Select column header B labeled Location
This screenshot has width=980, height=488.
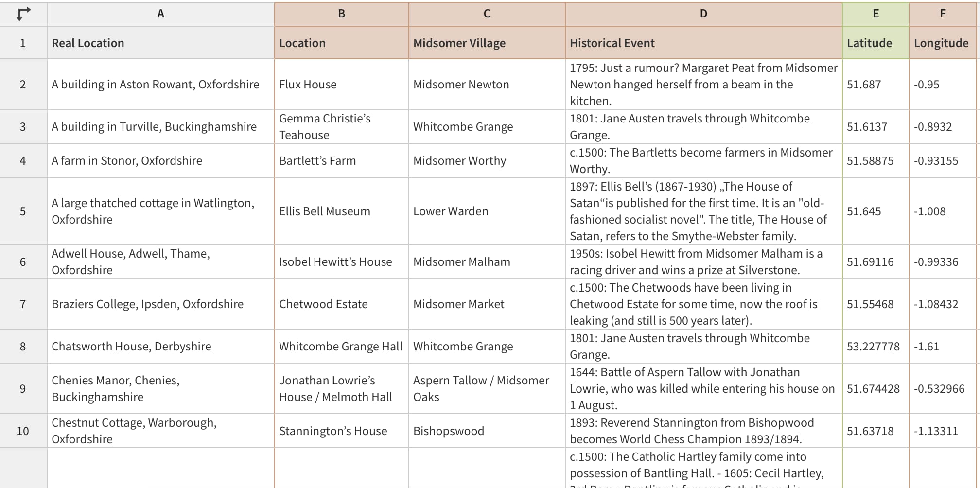tap(341, 14)
